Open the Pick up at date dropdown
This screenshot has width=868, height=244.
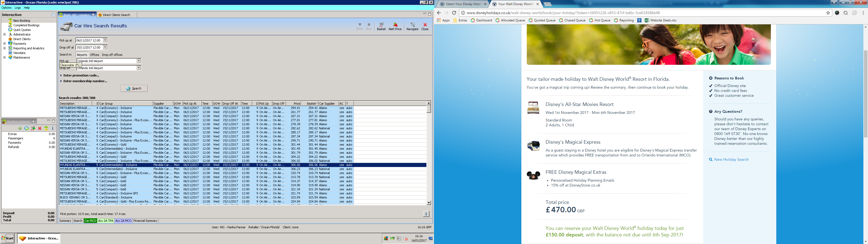pyautogui.click(x=105, y=40)
